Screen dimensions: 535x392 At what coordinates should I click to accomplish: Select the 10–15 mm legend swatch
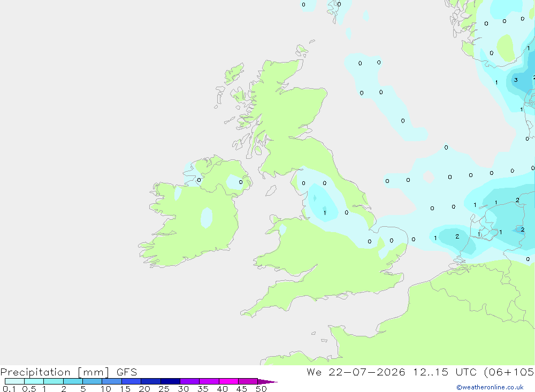112,381
